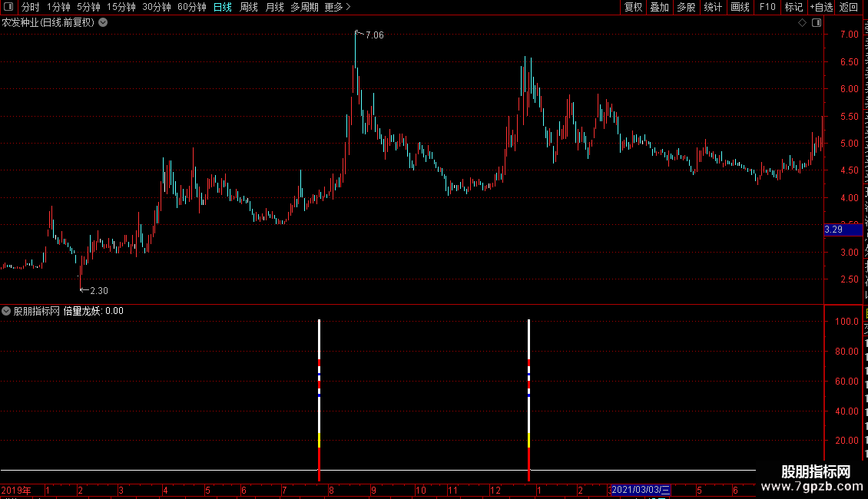
Task: Select the 60分钟 period
Action: click(x=191, y=7)
